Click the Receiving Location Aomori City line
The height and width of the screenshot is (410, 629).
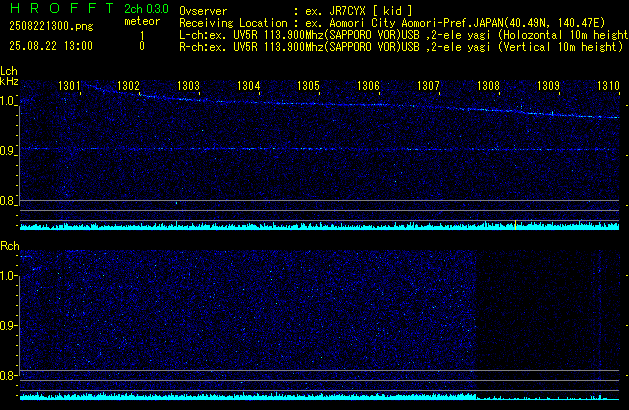coord(392,23)
